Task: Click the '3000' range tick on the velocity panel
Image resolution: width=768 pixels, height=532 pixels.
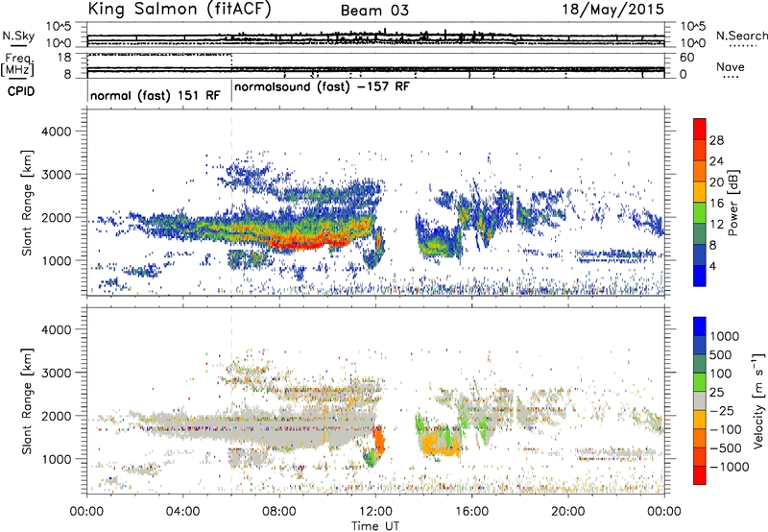Action: [x=56, y=373]
